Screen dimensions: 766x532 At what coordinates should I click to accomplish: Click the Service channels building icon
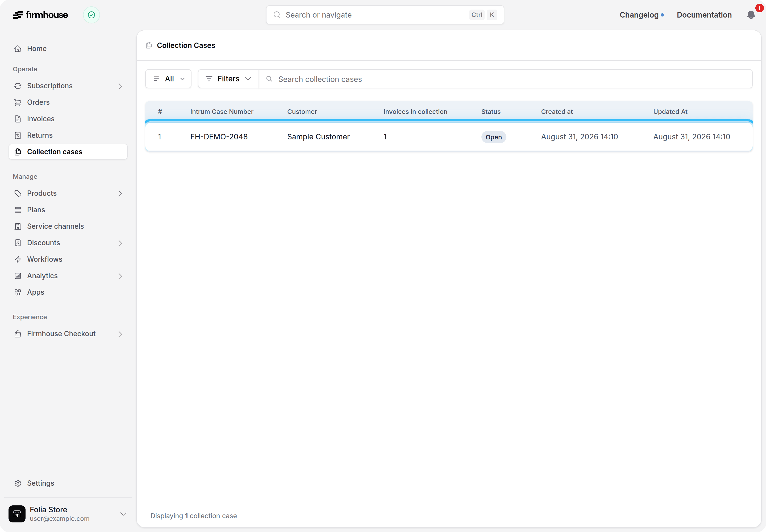18,226
